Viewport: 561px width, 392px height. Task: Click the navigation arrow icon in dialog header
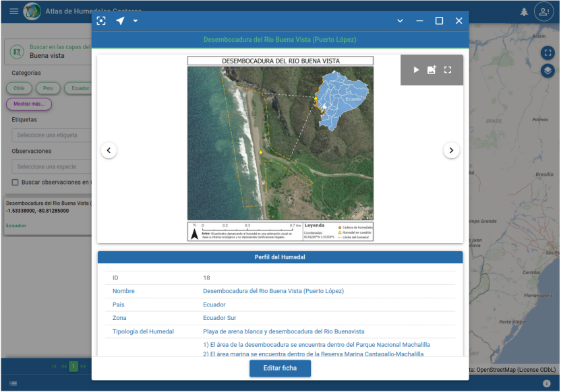pos(120,21)
